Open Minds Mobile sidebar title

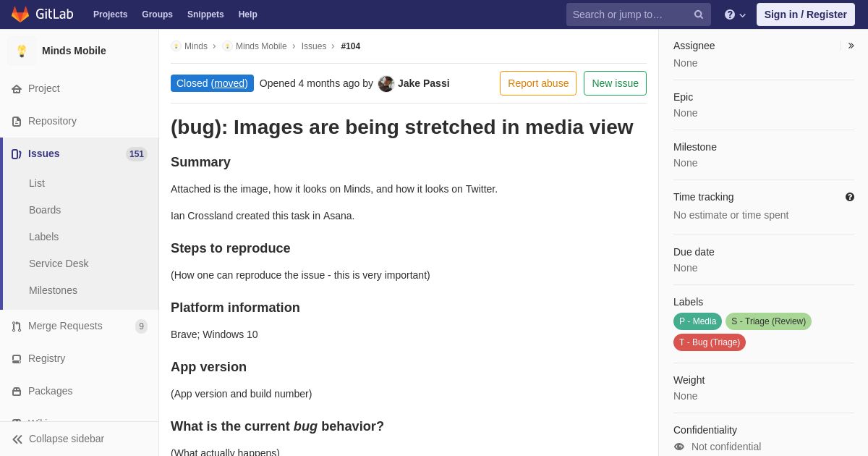click(x=74, y=51)
